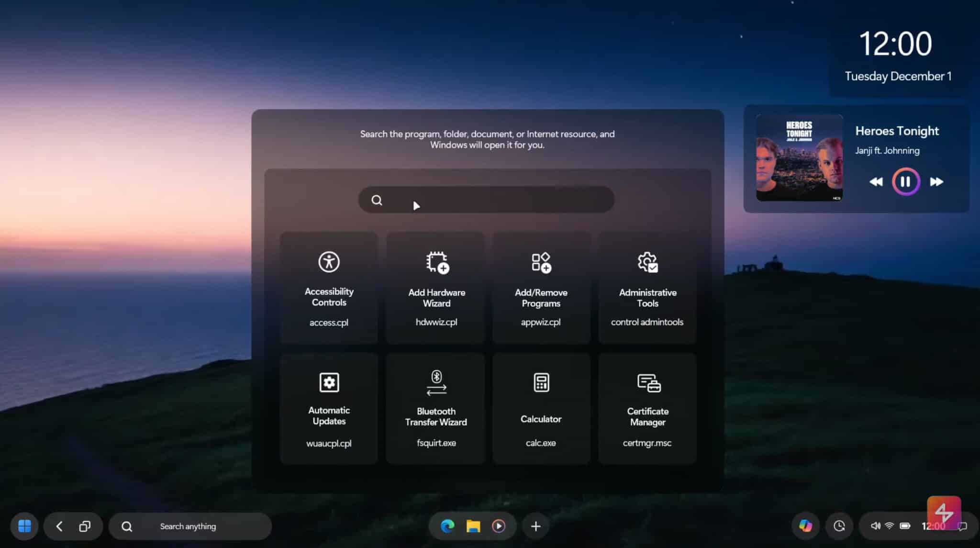Open the Certificate Manager
Viewport: 980px width, 548px height.
(x=647, y=407)
